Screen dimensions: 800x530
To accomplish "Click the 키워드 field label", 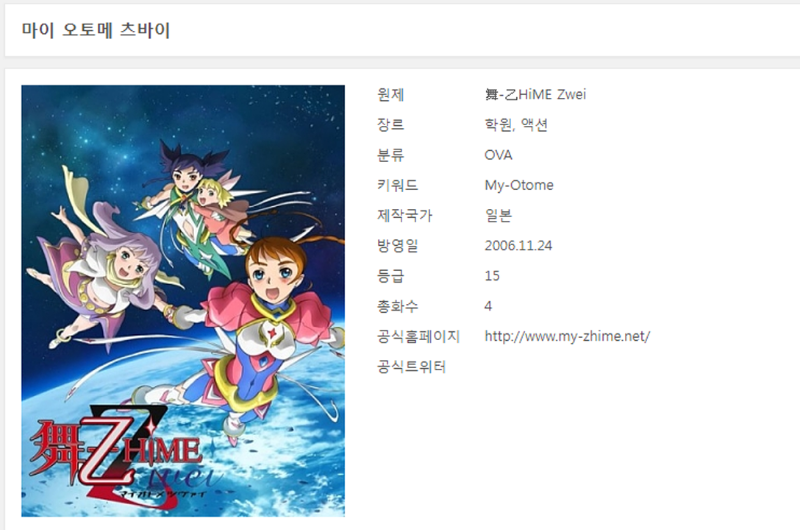I will click(397, 185).
